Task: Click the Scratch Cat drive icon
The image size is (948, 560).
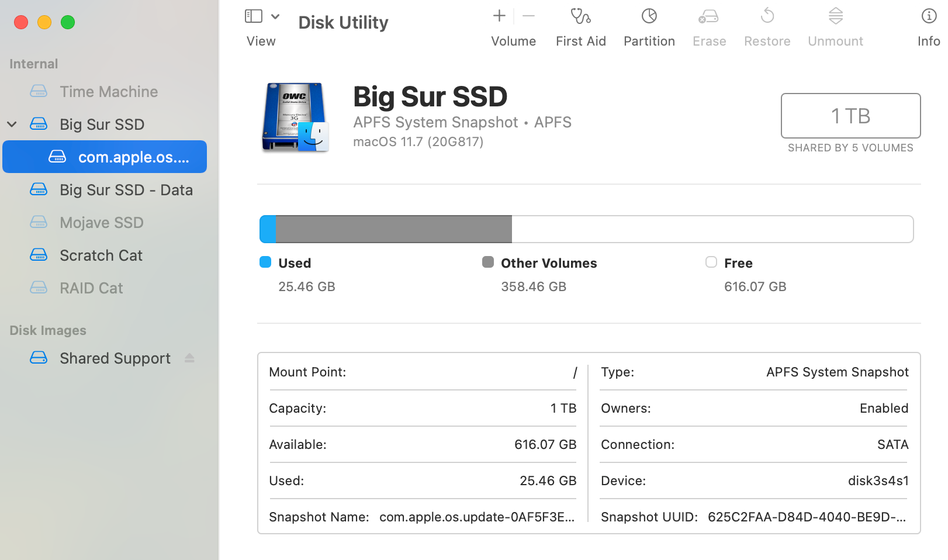Action: (39, 255)
